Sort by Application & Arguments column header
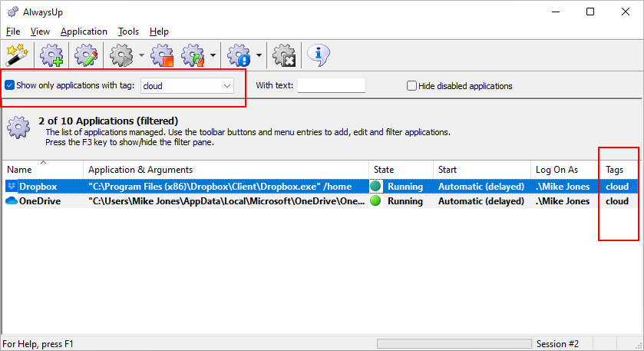This screenshot has width=644, height=351. click(226, 170)
